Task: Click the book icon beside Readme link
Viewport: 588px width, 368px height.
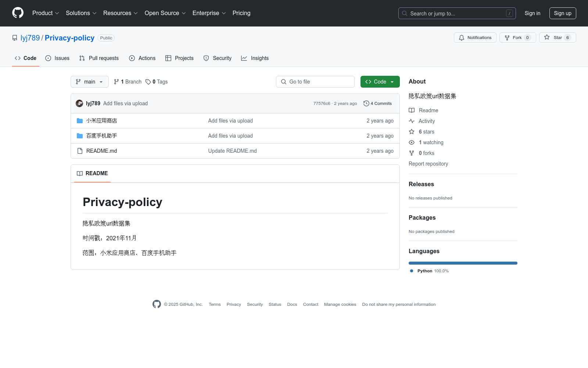Action: coord(412,110)
